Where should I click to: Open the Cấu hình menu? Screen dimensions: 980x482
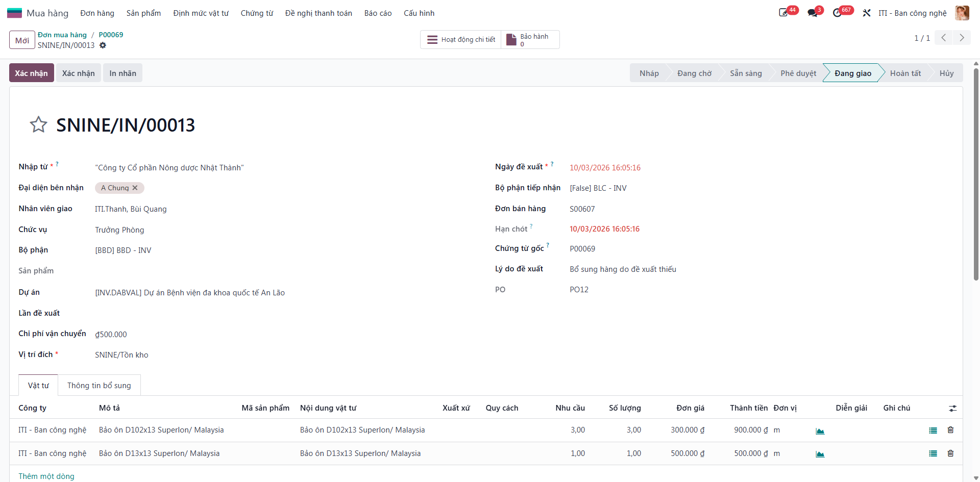click(419, 13)
